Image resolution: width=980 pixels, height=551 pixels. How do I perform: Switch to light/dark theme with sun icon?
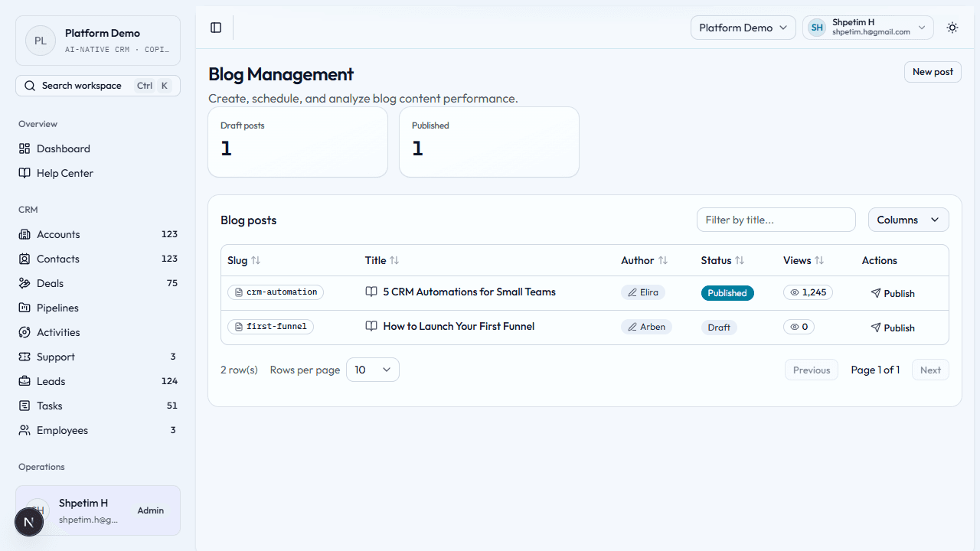(952, 28)
